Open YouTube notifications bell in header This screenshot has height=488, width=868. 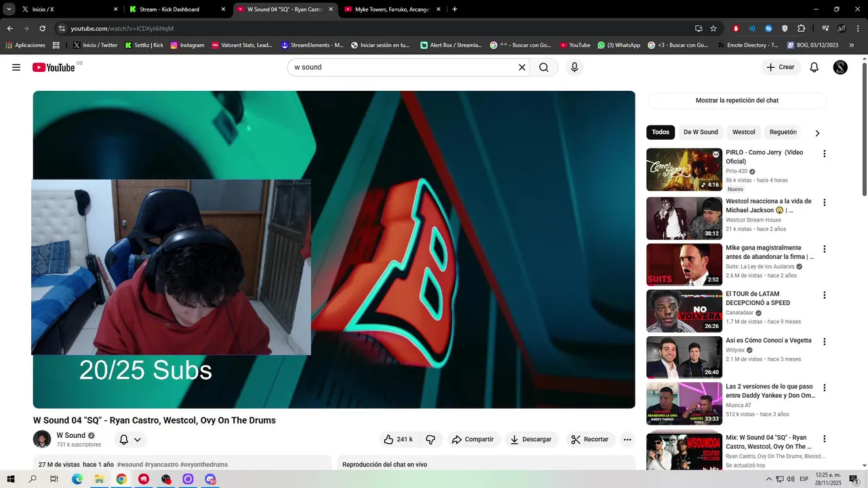(x=814, y=67)
